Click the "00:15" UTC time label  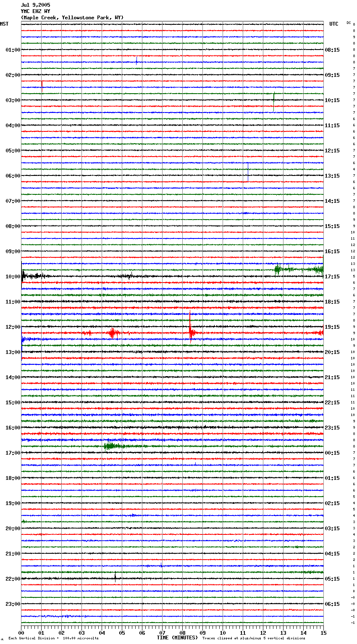tap(332, 453)
